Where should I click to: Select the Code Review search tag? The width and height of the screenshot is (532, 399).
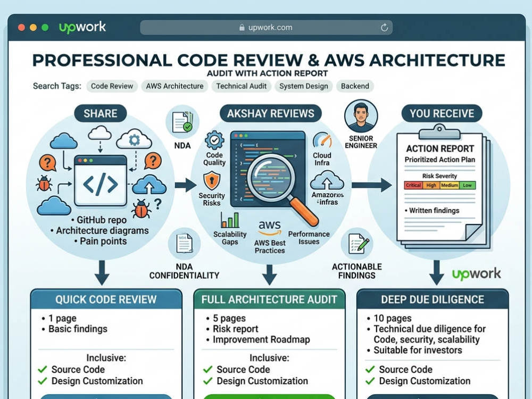[112, 86]
